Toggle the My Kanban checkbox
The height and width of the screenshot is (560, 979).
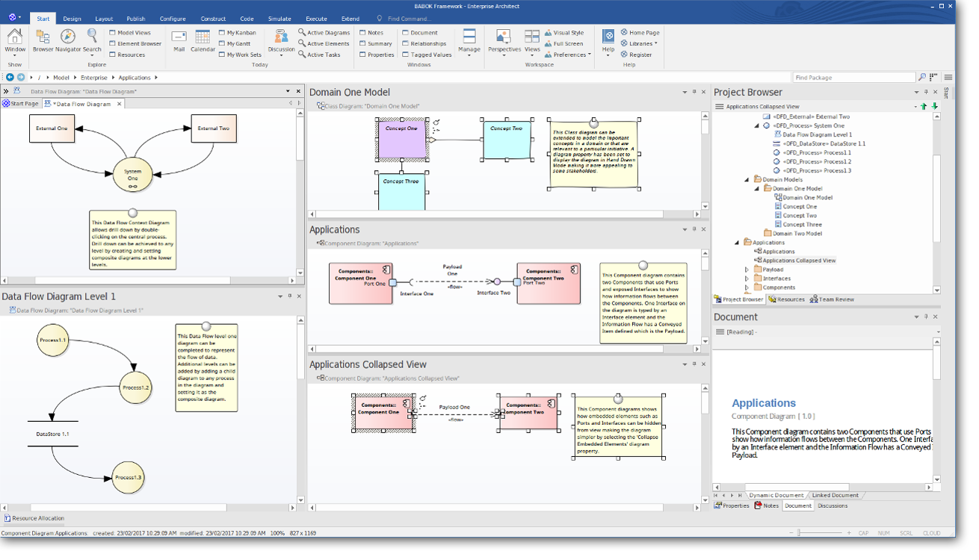coord(222,33)
